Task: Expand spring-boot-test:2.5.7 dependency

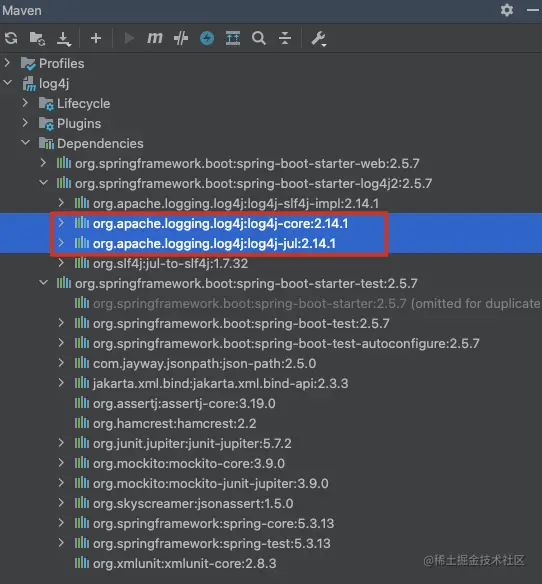Action: [x=61, y=323]
